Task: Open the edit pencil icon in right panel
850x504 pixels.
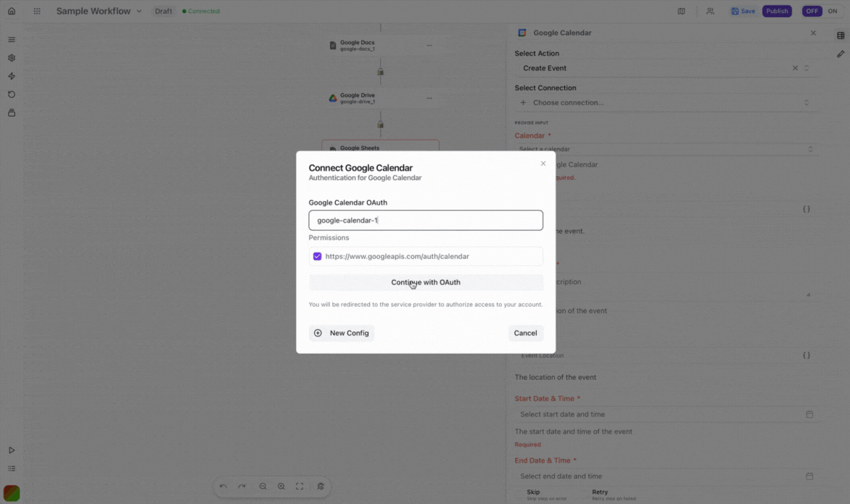Action: [840, 54]
